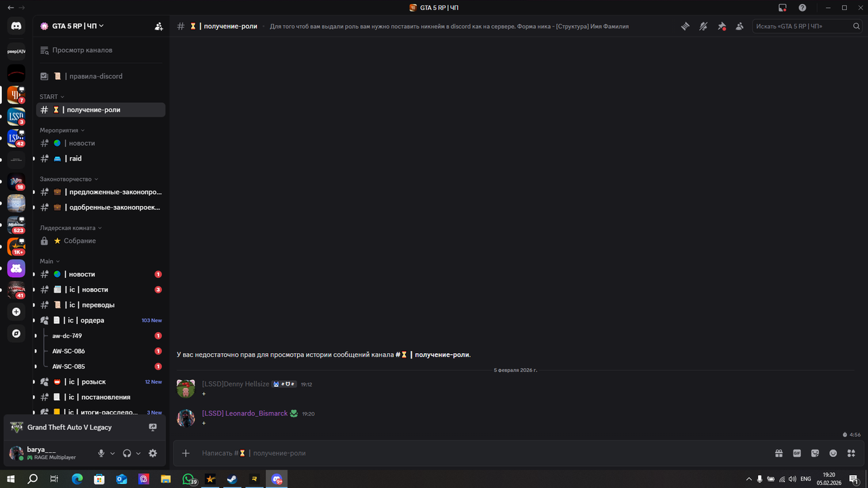The height and width of the screenshot is (488, 868).
Task: Open the GIF picker
Action: point(797,453)
